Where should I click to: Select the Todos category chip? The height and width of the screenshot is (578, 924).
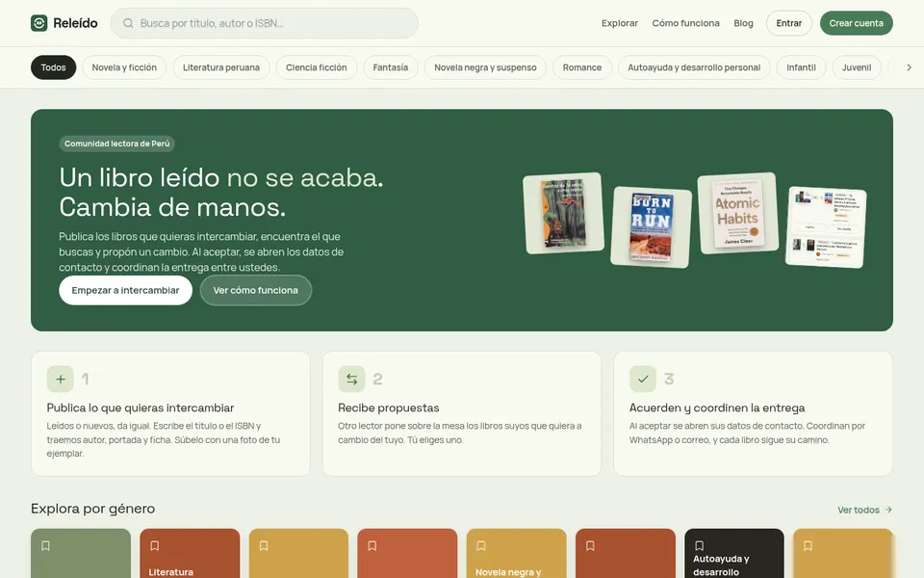tap(53, 67)
